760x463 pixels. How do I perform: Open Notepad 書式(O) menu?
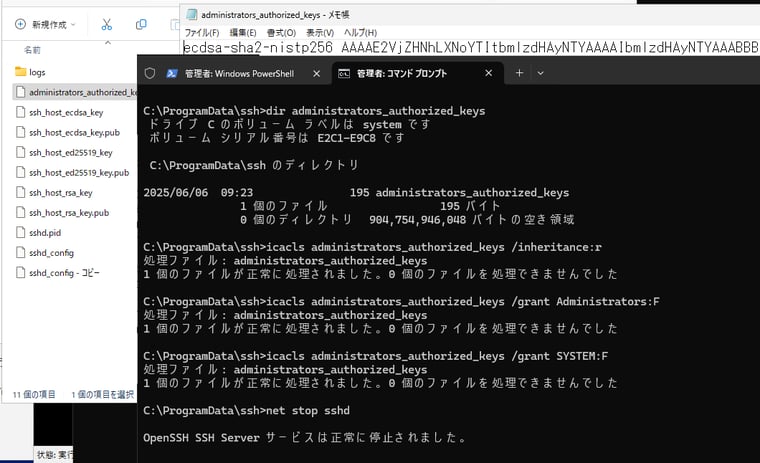click(x=281, y=32)
